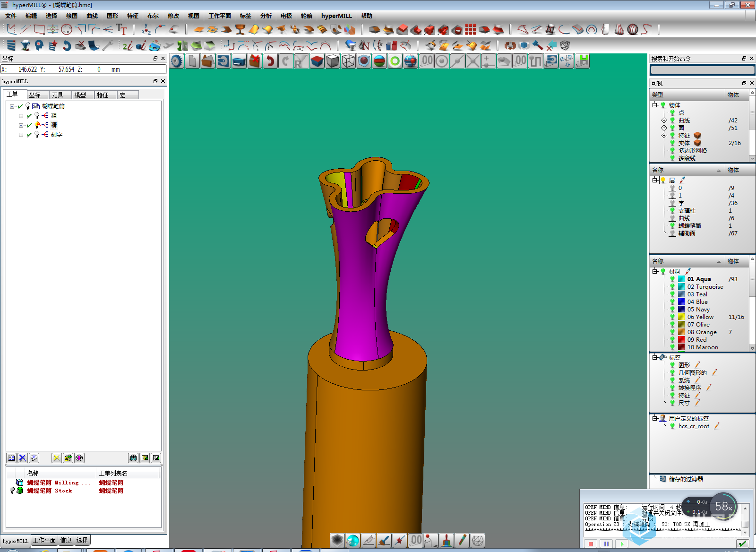Select the shaded blue-red box view mode

317,61
